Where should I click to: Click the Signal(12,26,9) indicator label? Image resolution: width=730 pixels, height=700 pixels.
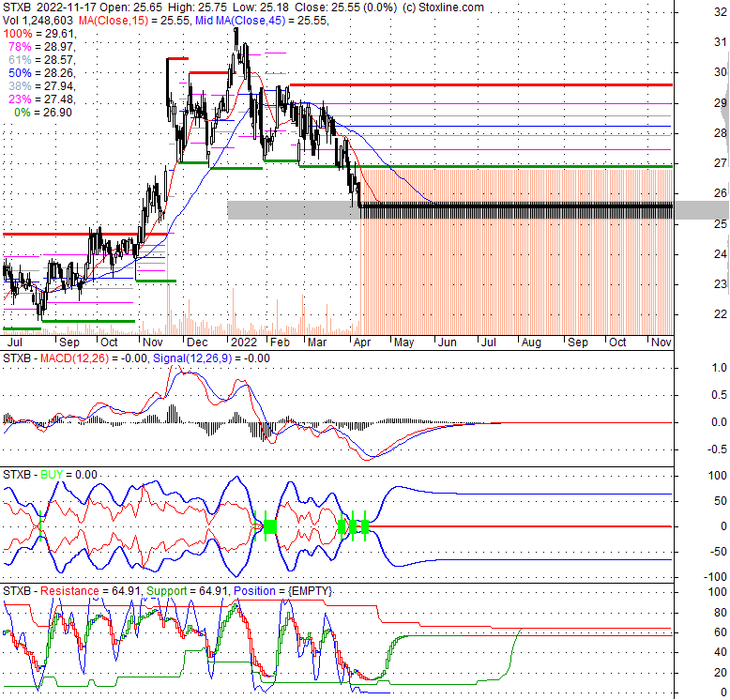192,358
